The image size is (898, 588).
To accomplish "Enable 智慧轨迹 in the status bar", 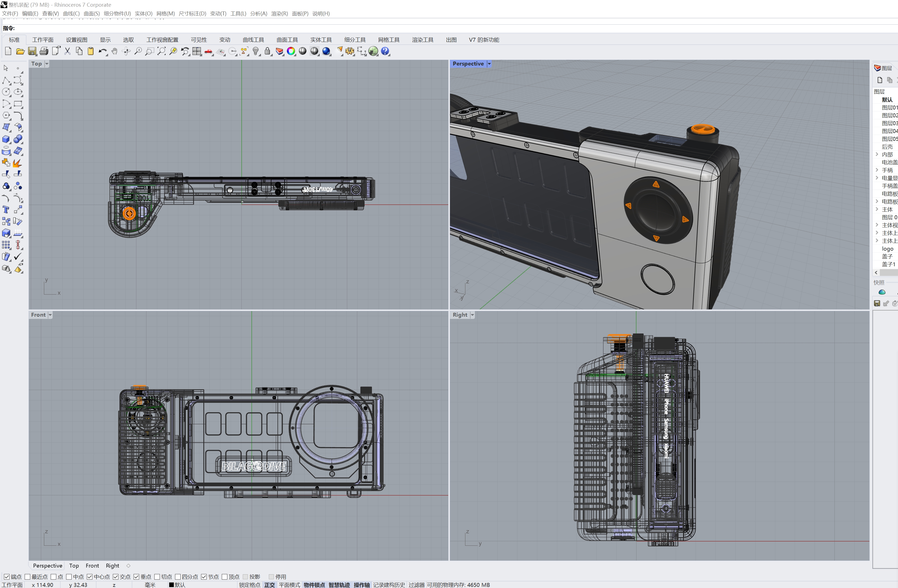I will tap(339, 585).
